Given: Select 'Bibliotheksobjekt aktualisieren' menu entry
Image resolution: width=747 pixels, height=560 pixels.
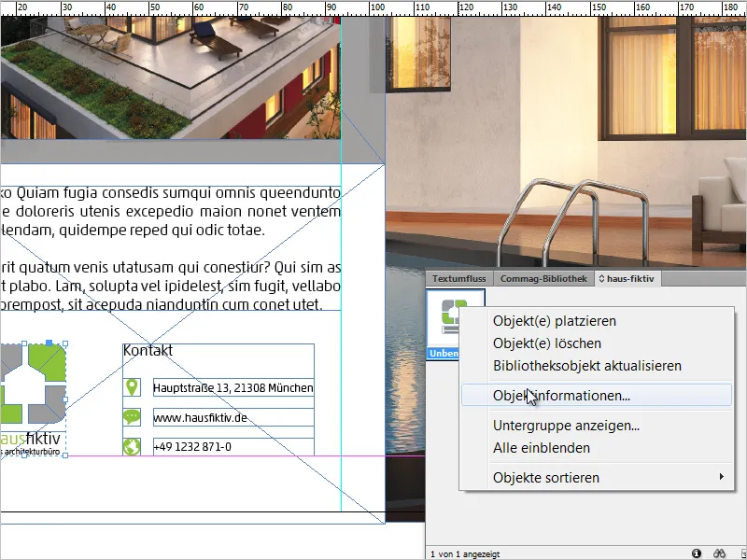Looking at the screenshot, I should 587,366.
